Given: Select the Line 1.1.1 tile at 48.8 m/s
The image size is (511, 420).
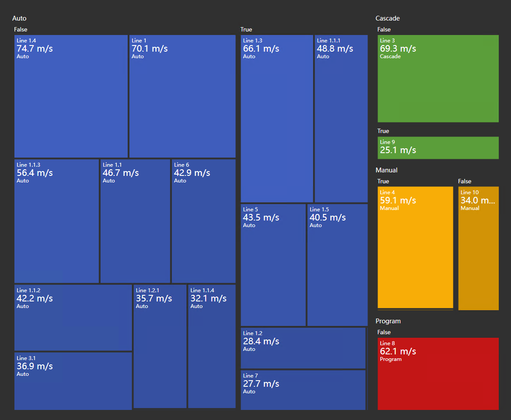Looking at the screenshot, I should click(341, 119).
